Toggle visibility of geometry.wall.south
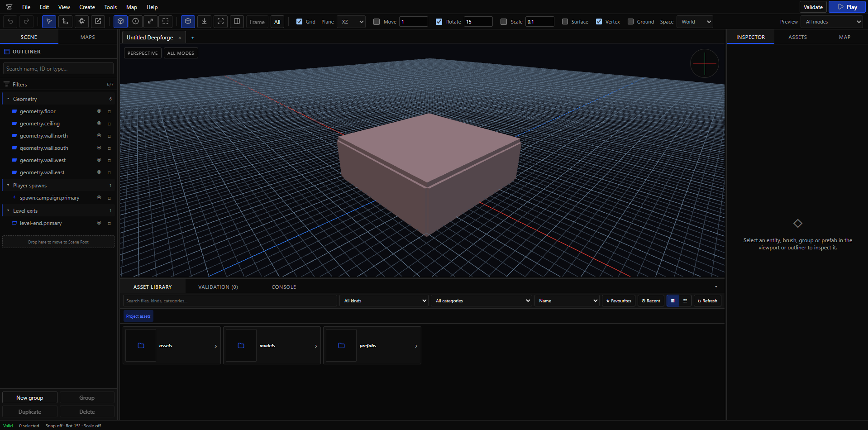The image size is (868, 430). coord(99,148)
